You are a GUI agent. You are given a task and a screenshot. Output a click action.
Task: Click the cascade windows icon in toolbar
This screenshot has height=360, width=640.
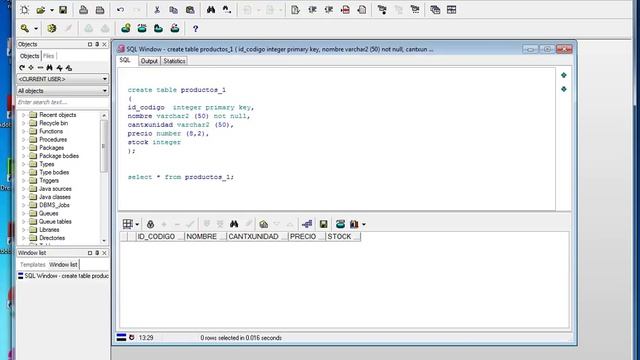pyautogui.click(x=435, y=10)
